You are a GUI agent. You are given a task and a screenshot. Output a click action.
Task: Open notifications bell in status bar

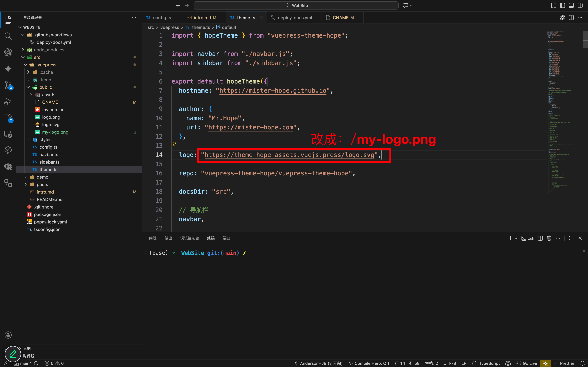pos(582,363)
